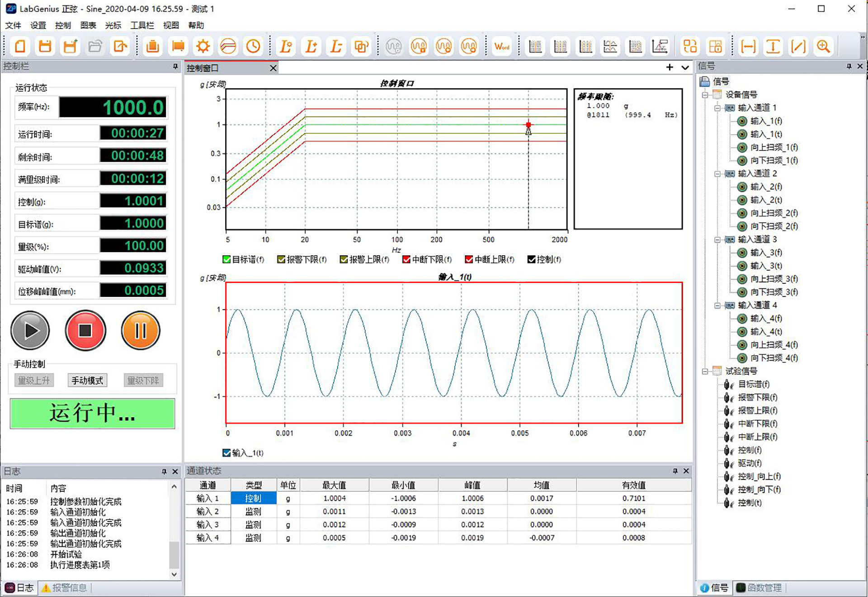Image resolution: width=868 pixels, height=597 pixels.
Task: Click the clipboard box toolbar icon
Action: point(153,46)
